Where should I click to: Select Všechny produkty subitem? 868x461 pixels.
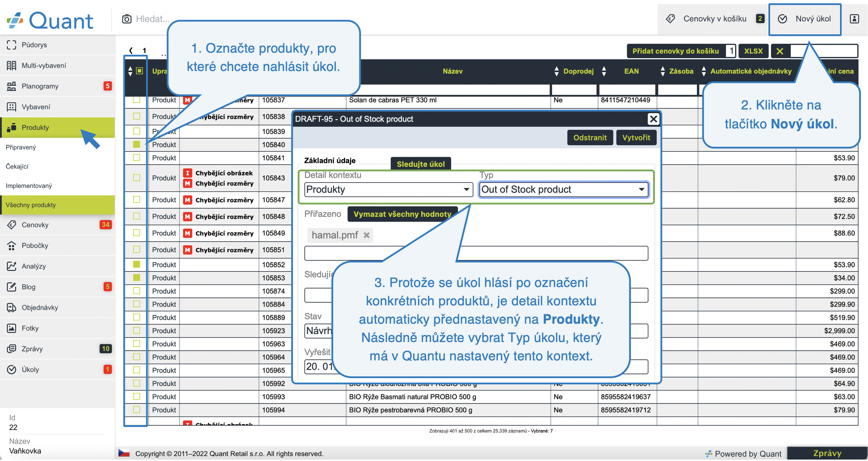pyautogui.click(x=57, y=205)
